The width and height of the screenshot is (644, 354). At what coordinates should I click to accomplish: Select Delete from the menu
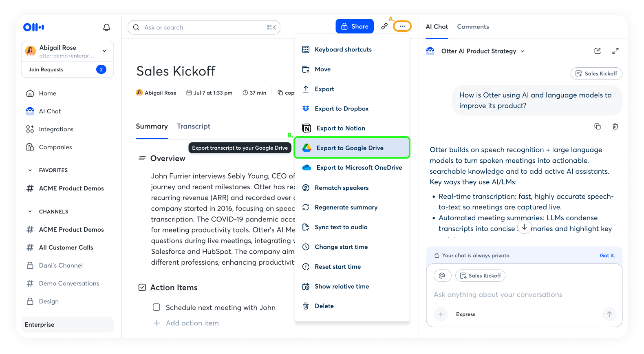pos(352,306)
